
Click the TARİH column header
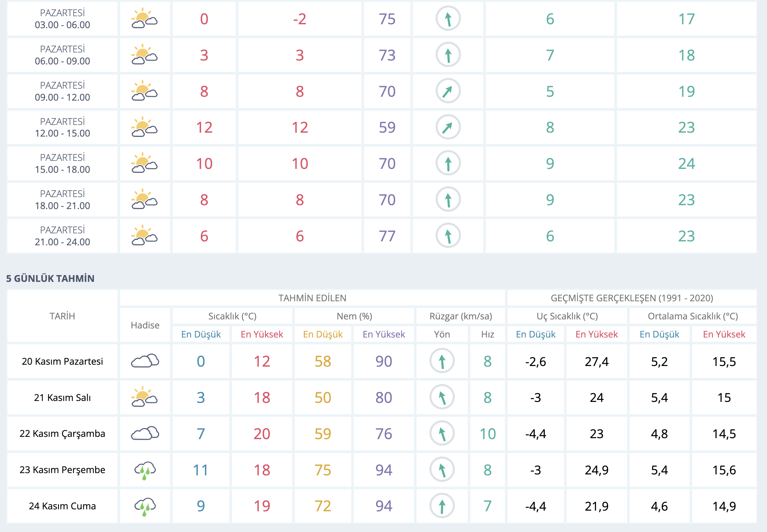(x=63, y=316)
